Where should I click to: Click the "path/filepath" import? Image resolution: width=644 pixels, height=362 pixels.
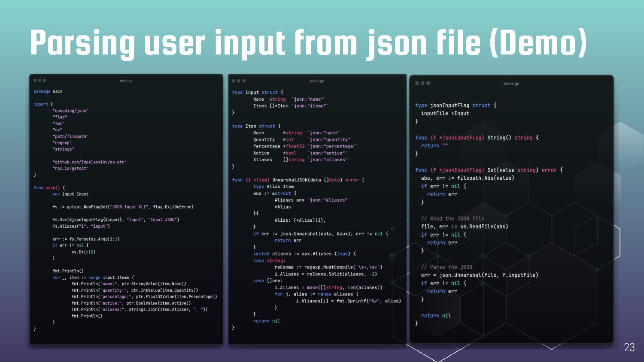(70, 136)
